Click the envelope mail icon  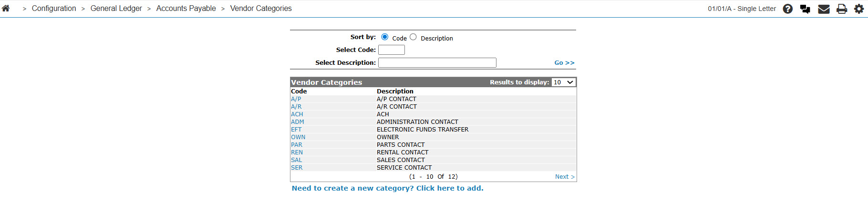click(x=824, y=9)
